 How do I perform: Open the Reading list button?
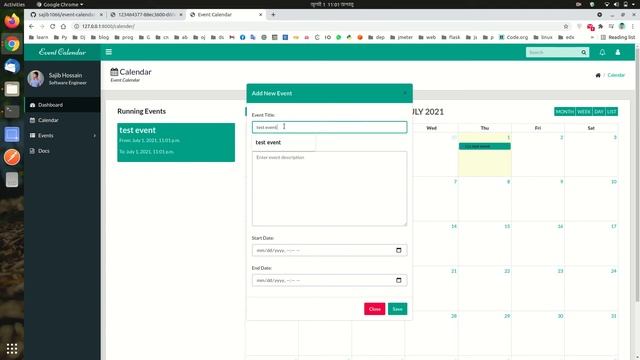(x=618, y=37)
